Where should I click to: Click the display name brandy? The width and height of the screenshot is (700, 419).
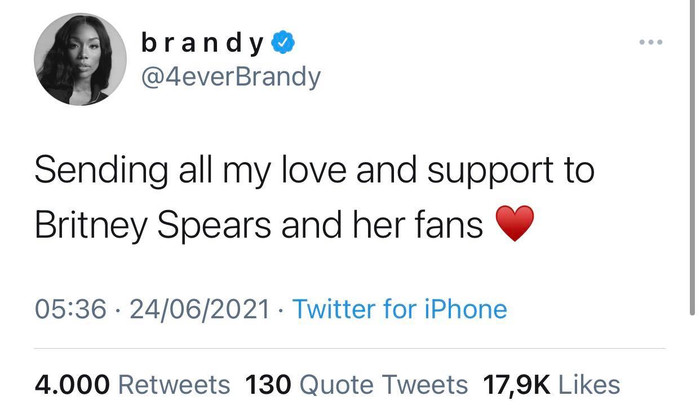[x=203, y=43]
